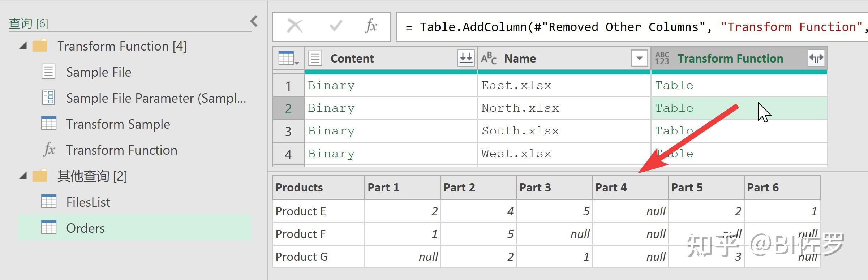This screenshot has height=280, width=868.
Task: Expand the Transform Function column icon
Action: 816,58
